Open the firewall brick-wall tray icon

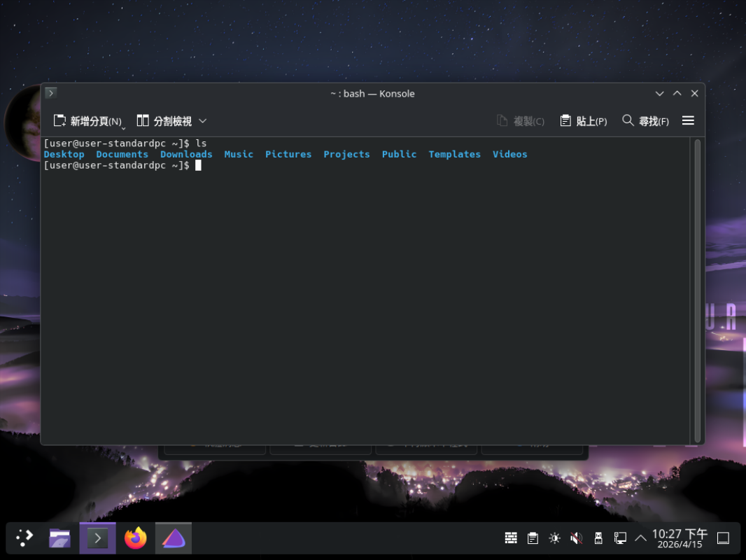(511, 538)
